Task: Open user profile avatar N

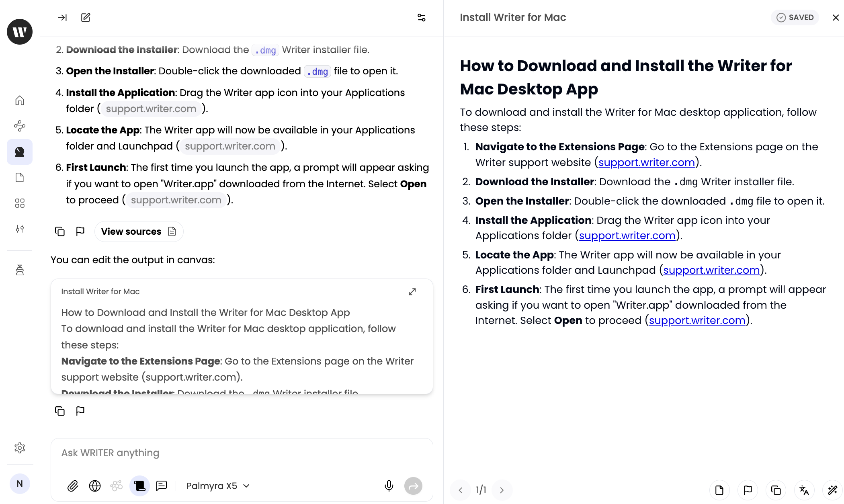Action: pos(20,484)
